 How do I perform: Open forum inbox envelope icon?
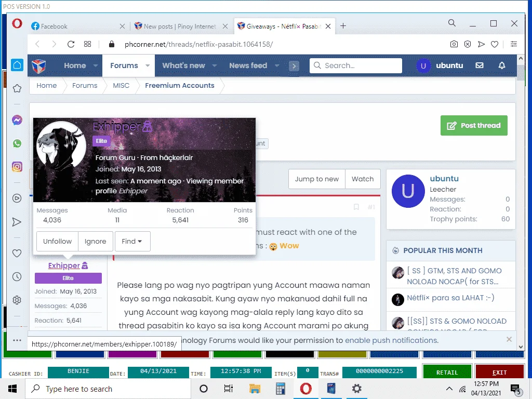pyautogui.click(x=480, y=65)
